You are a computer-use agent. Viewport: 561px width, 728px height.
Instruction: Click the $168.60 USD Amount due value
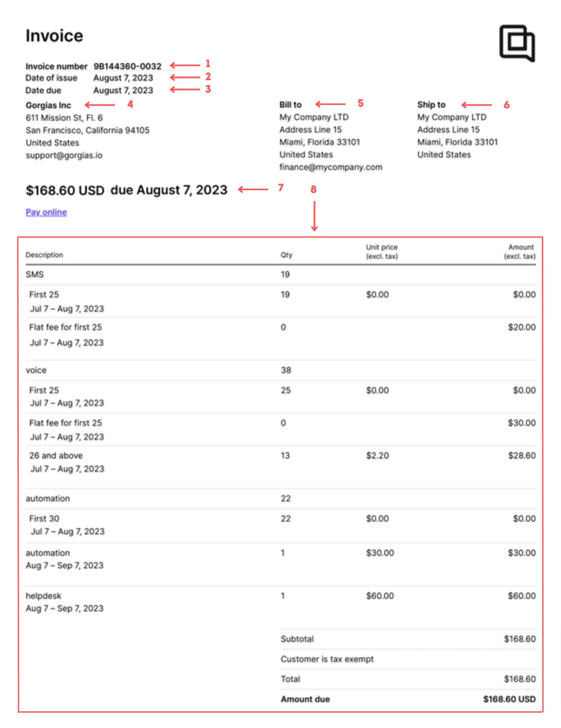509,699
